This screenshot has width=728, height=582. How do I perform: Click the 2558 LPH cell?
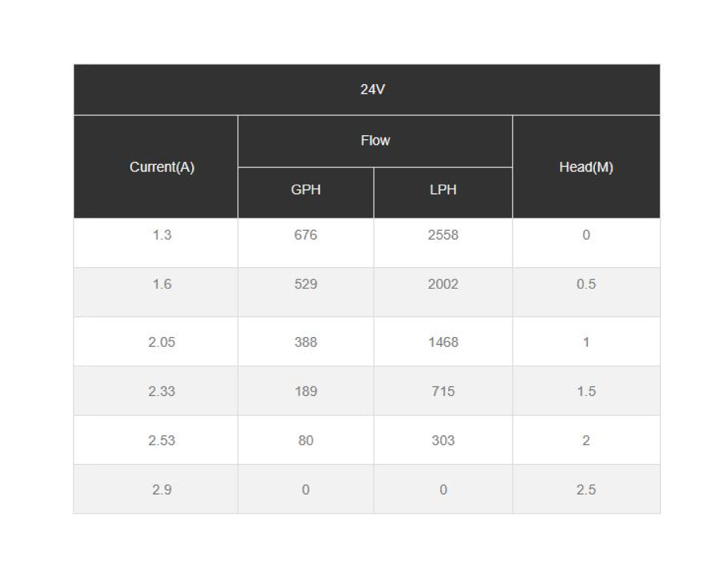(x=443, y=243)
